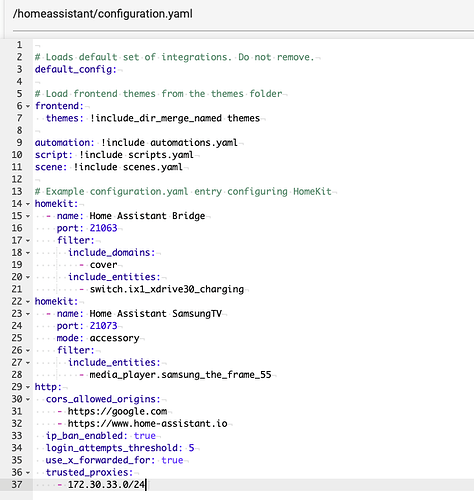
Task: Click 'Home Assistant Bridge' name value
Action: point(147,216)
